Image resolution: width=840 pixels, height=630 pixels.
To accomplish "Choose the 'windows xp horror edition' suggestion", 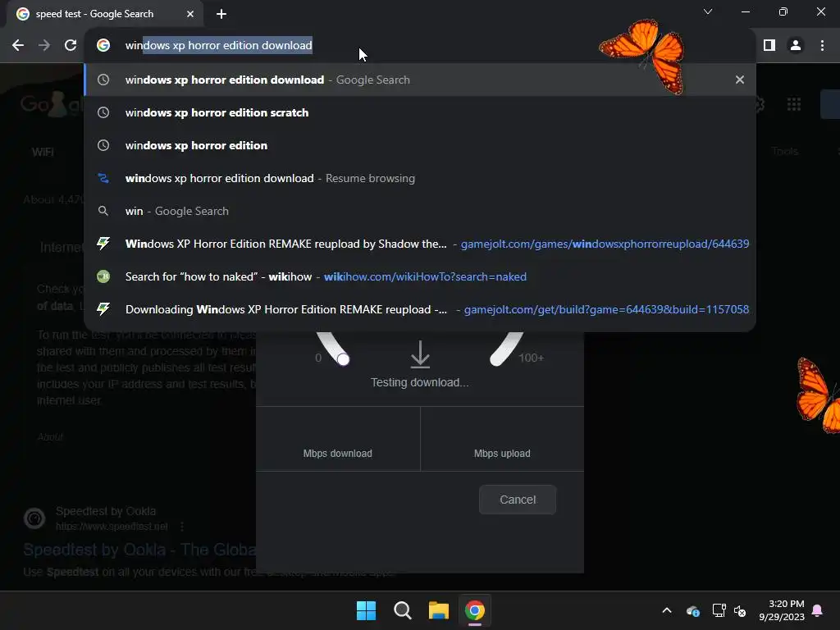I will click(420, 145).
